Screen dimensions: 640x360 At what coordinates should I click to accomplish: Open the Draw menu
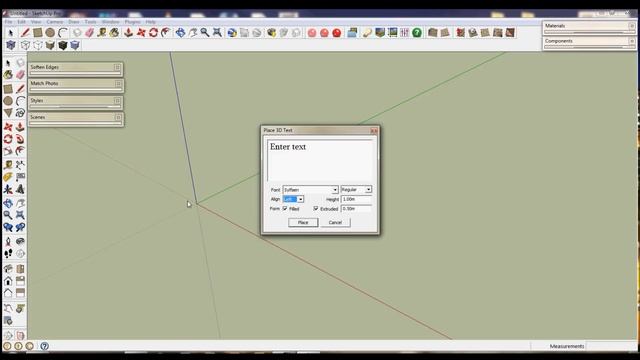coord(74,22)
